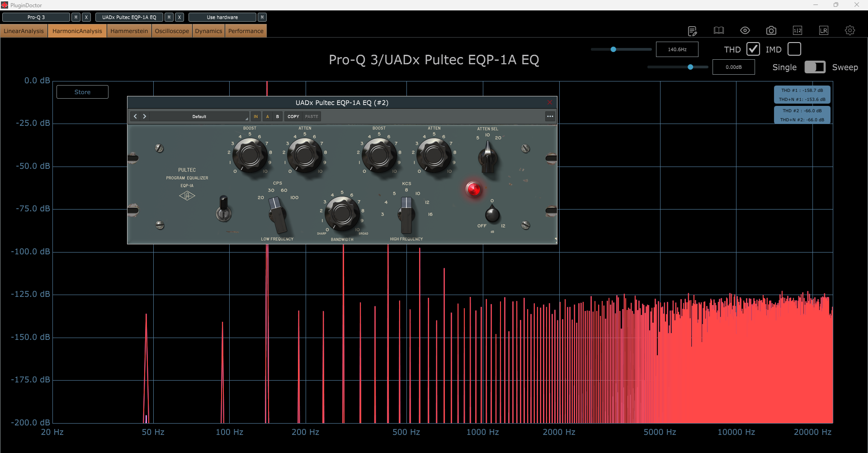The width and height of the screenshot is (868, 453).
Task: Click the chart title Pro-Q 3/UADx Pultec
Action: click(x=434, y=60)
